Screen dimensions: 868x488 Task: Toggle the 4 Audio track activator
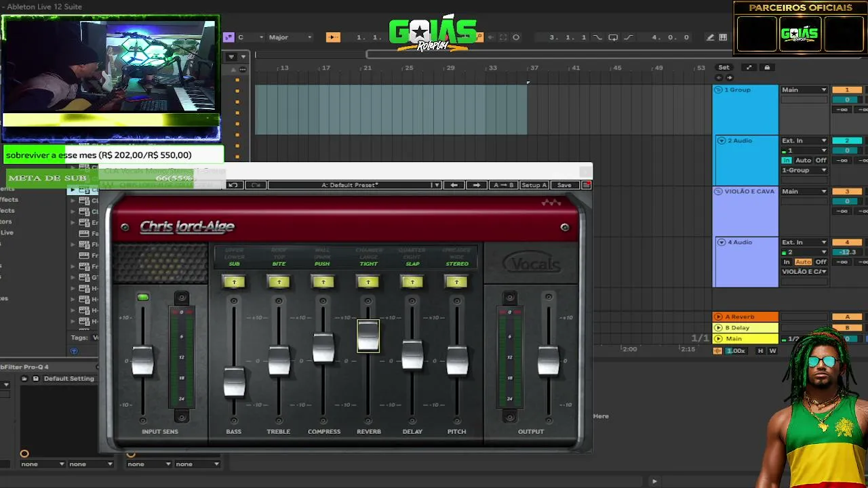(847, 243)
